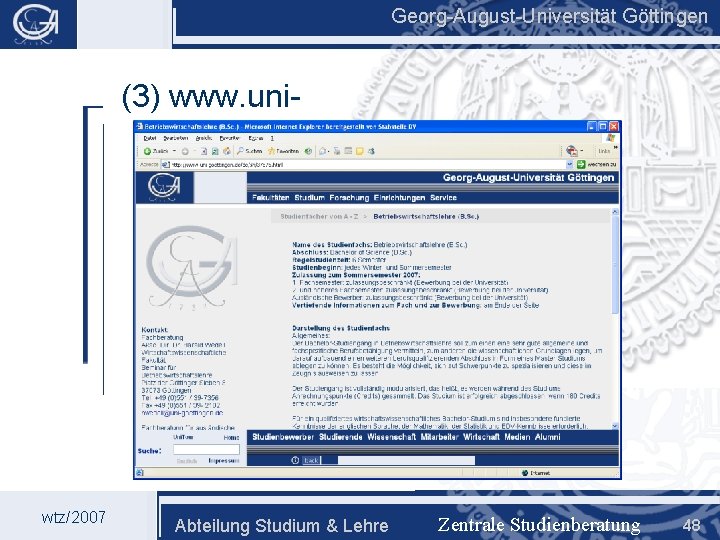Click the Refresh icon in IE toolbar
Image resolution: width=720 pixels, height=540 pixels.
click(x=215, y=151)
